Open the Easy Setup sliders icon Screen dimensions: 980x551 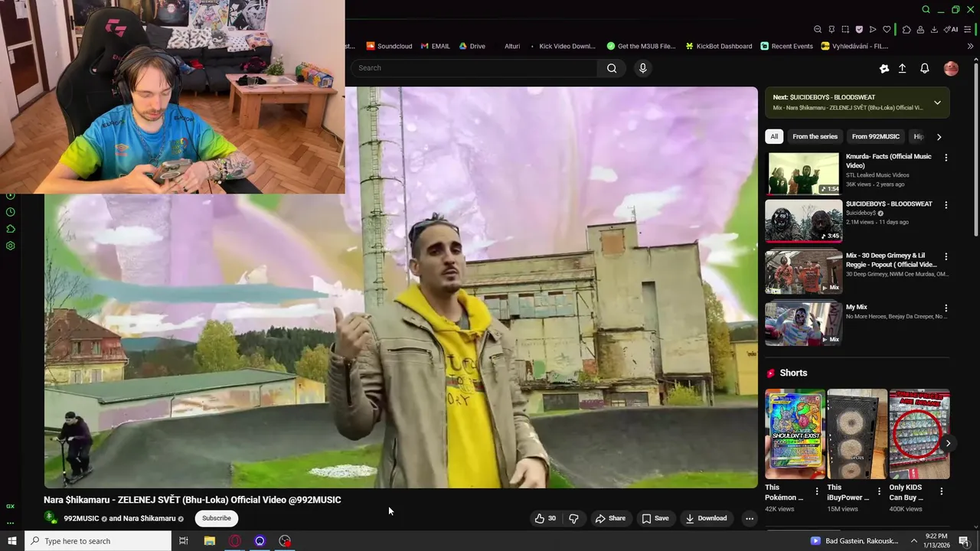tap(969, 29)
